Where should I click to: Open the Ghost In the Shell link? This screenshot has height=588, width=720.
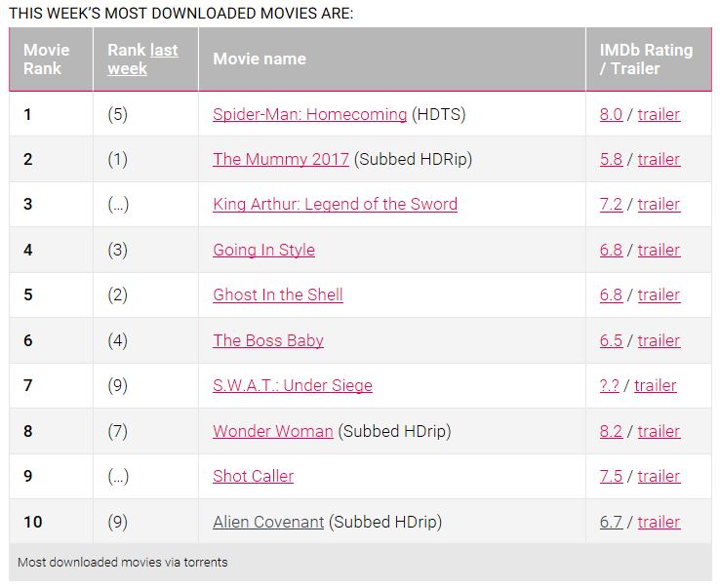(277, 294)
